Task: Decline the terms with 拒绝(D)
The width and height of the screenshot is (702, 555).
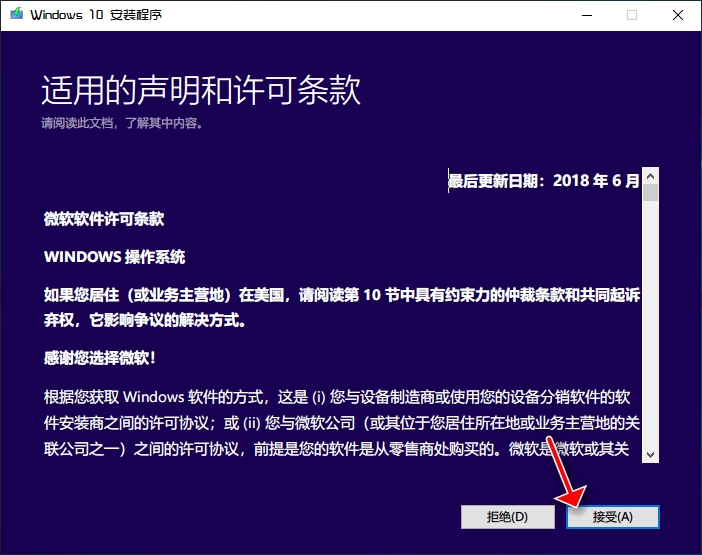Action: click(507, 517)
